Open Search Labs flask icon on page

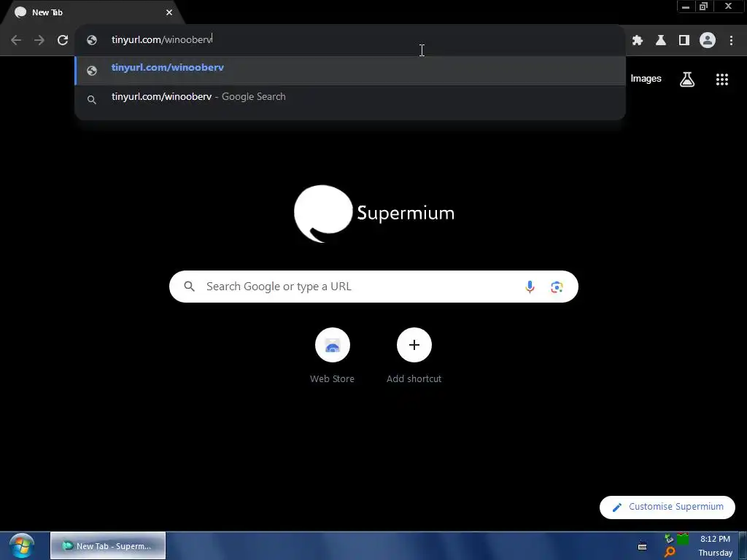click(687, 79)
